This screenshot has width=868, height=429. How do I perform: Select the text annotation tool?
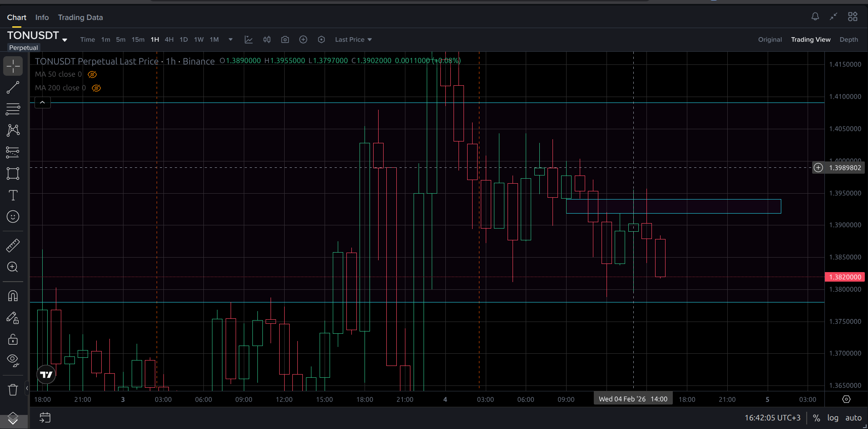(x=13, y=195)
